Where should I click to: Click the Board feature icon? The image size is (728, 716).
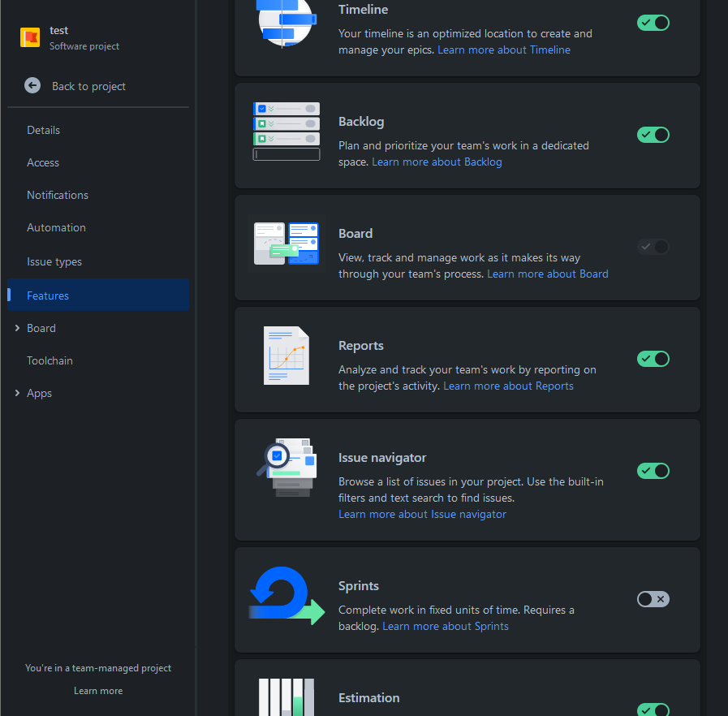pyautogui.click(x=286, y=244)
